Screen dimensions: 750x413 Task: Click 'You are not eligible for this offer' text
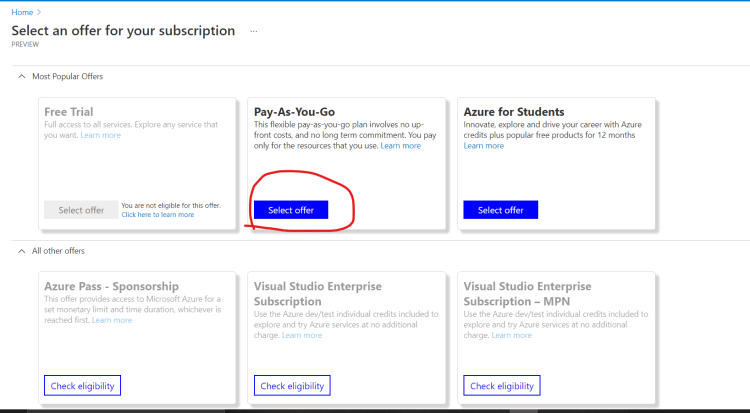(x=171, y=205)
